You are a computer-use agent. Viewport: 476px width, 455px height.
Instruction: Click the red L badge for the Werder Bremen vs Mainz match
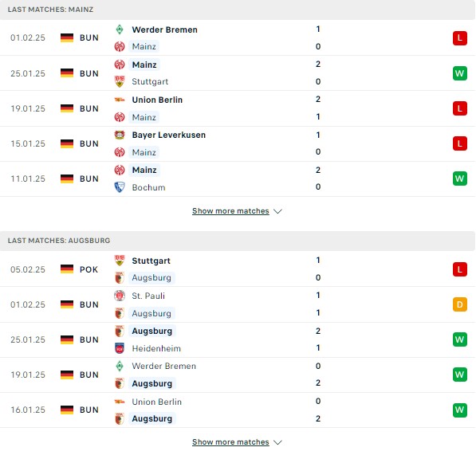point(459,38)
